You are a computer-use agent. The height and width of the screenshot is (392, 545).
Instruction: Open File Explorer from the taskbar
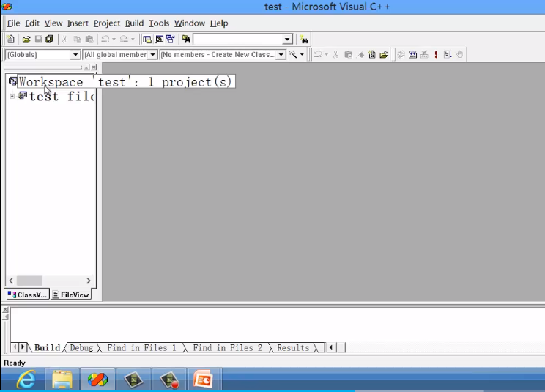coord(62,379)
